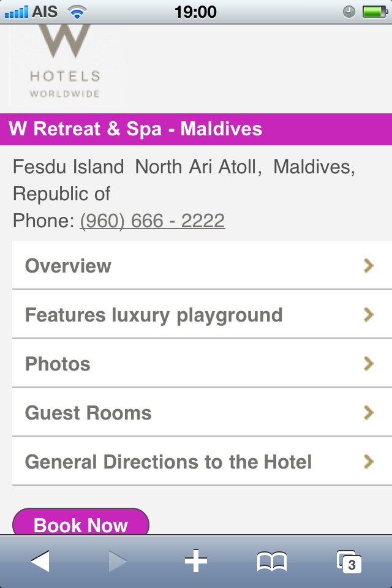Tap the W Hotels Worldwide logo

tap(66, 64)
